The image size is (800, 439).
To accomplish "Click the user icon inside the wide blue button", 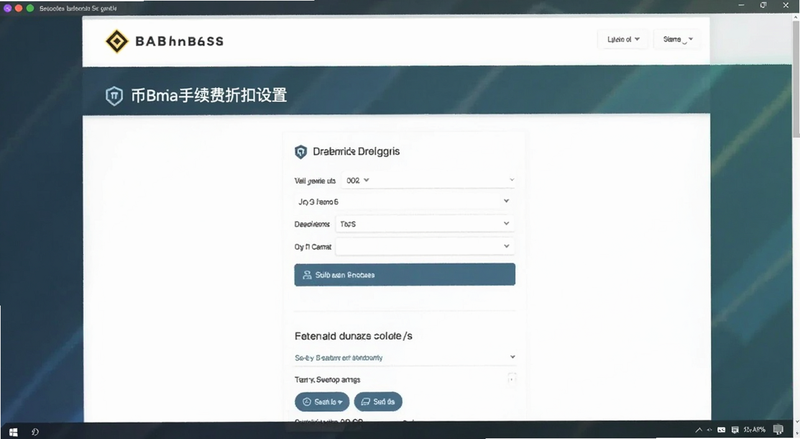I will pyautogui.click(x=307, y=275).
